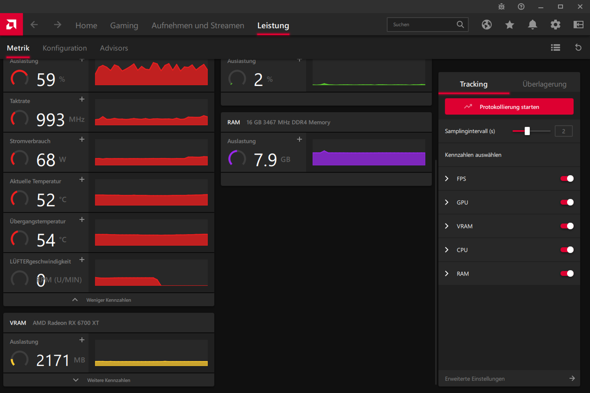The width and height of the screenshot is (590, 393).
Task: Add Taktrate metric with plus icon
Action: tap(82, 99)
